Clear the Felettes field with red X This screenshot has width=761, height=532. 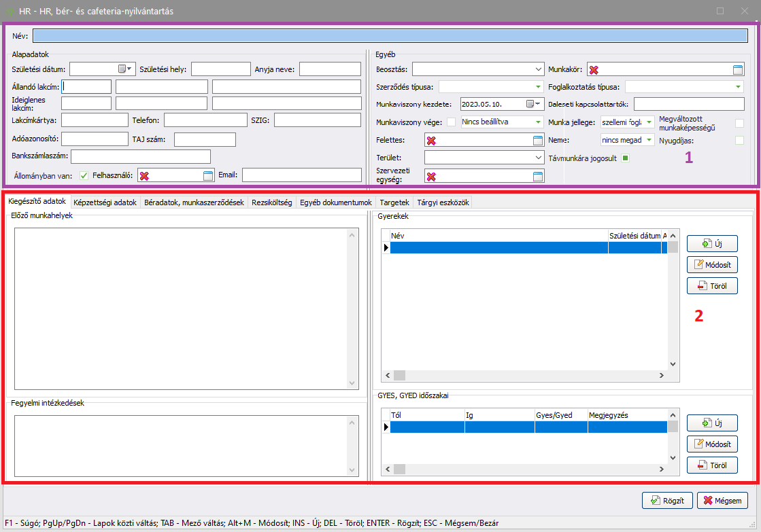tap(430, 141)
